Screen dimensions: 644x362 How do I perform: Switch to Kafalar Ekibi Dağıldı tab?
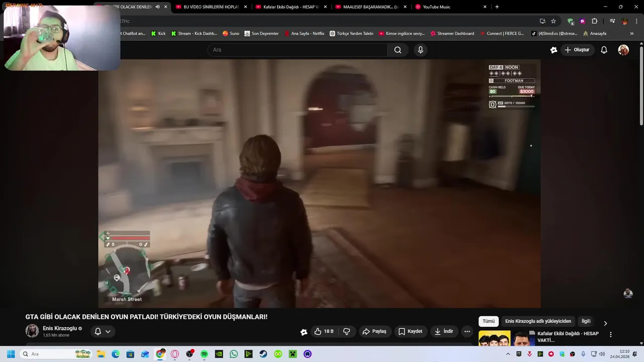291,7
